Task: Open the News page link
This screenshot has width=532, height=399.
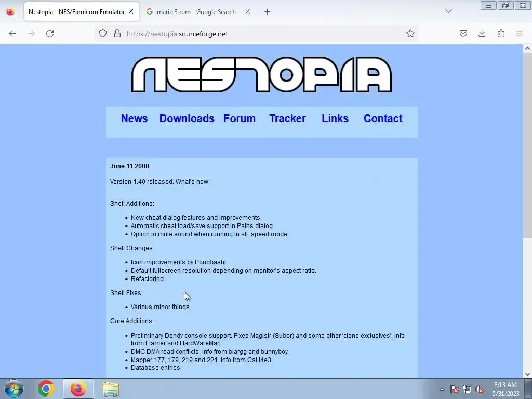Action: pyautogui.click(x=135, y=118)
